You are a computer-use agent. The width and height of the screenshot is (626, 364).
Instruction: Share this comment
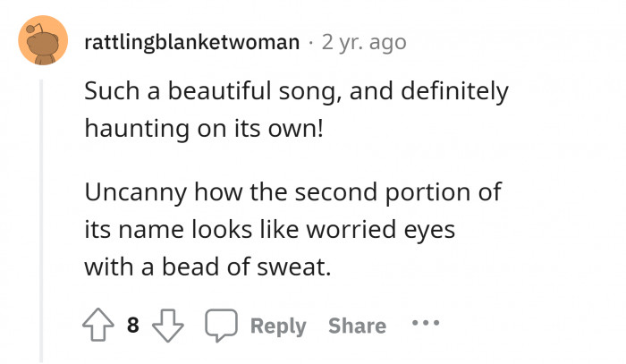pyautogui.click(x=357, y=326)
